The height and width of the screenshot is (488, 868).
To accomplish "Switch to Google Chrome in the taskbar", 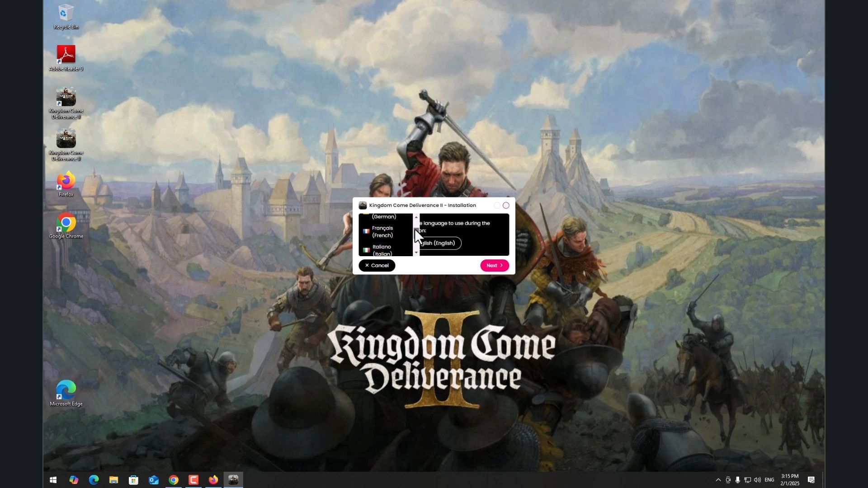I will [x=174, y=480].
